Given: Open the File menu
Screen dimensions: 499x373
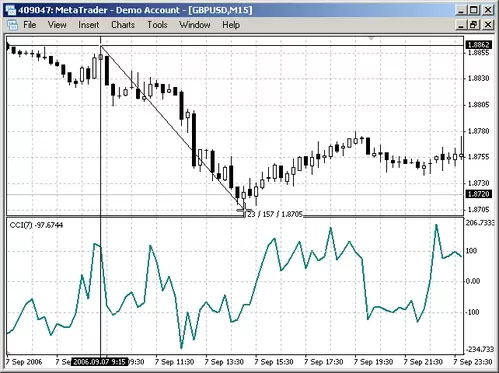Looking at the screenshot, I should pos(29,25).
